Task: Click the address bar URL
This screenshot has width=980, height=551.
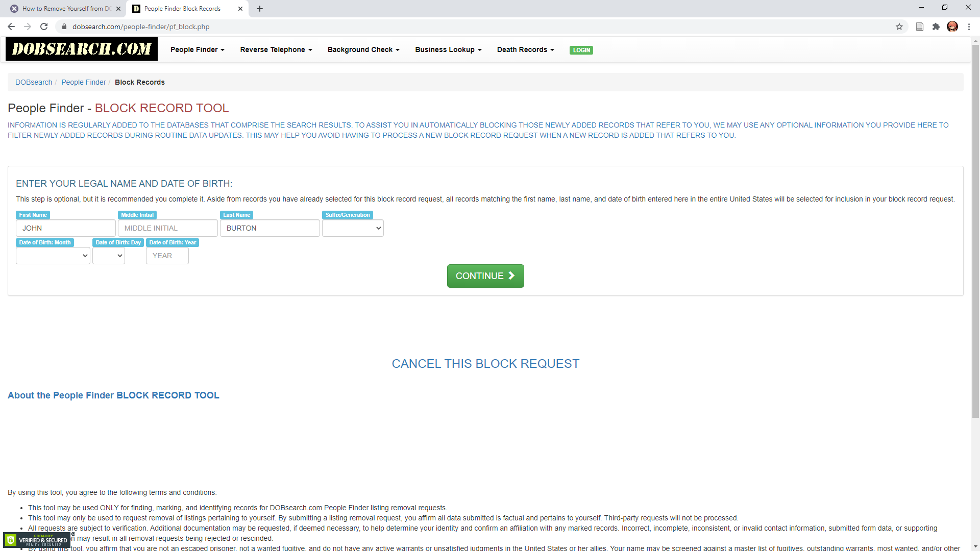Action: tap(141, 27)
